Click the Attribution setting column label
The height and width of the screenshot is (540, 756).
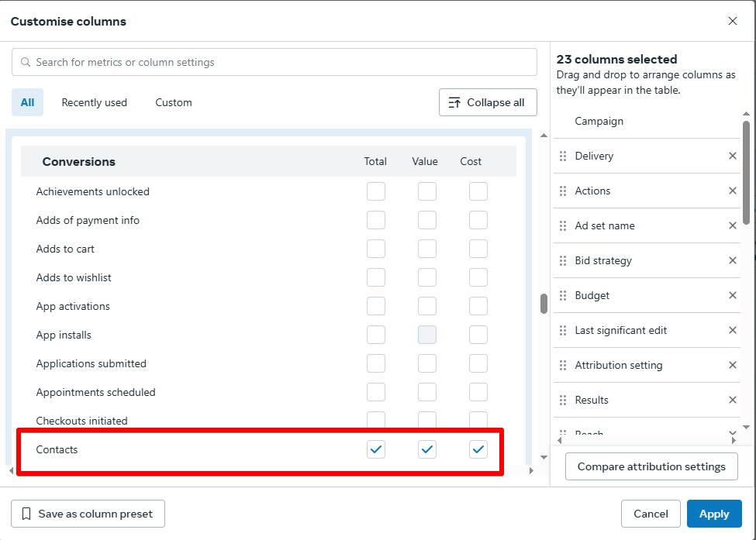[x=619, y=365]
